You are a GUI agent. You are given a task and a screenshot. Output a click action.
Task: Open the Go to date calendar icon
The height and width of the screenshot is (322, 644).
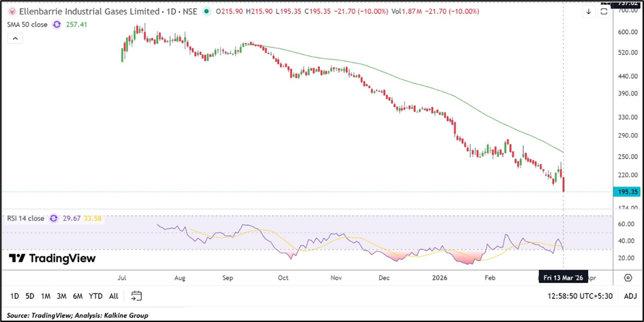pos(136,296)
